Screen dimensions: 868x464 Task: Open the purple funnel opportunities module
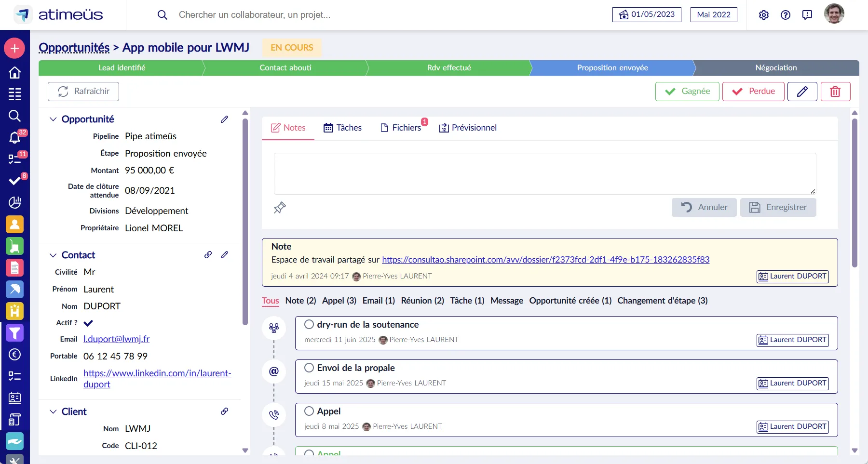point(14,333)
